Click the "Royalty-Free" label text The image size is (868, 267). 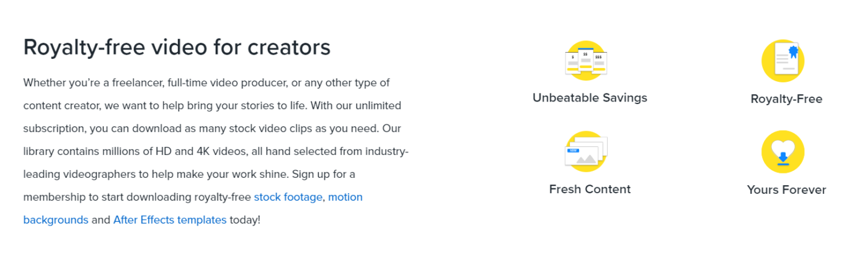click(x=786, y=99)
